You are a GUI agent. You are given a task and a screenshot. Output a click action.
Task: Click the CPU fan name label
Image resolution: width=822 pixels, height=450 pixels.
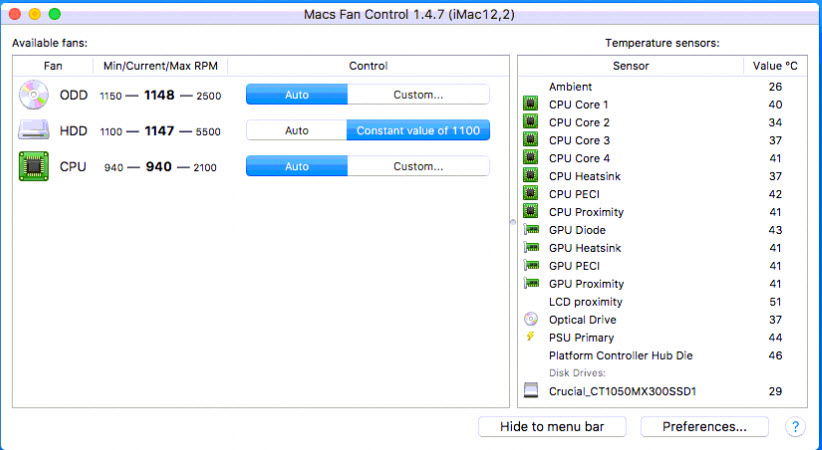pyautogui.click(x=73, y=166)
